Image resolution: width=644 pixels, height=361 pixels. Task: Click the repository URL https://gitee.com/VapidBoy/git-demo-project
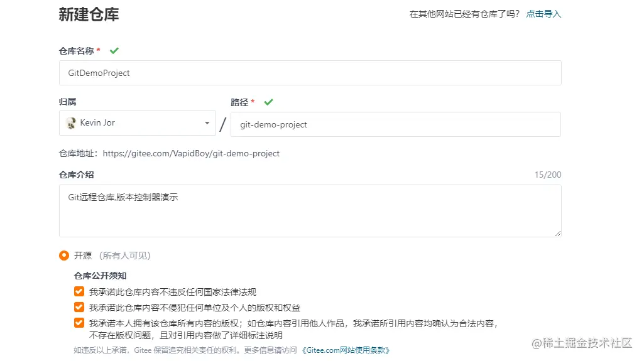pyautogui.click(x=191, y=153)
